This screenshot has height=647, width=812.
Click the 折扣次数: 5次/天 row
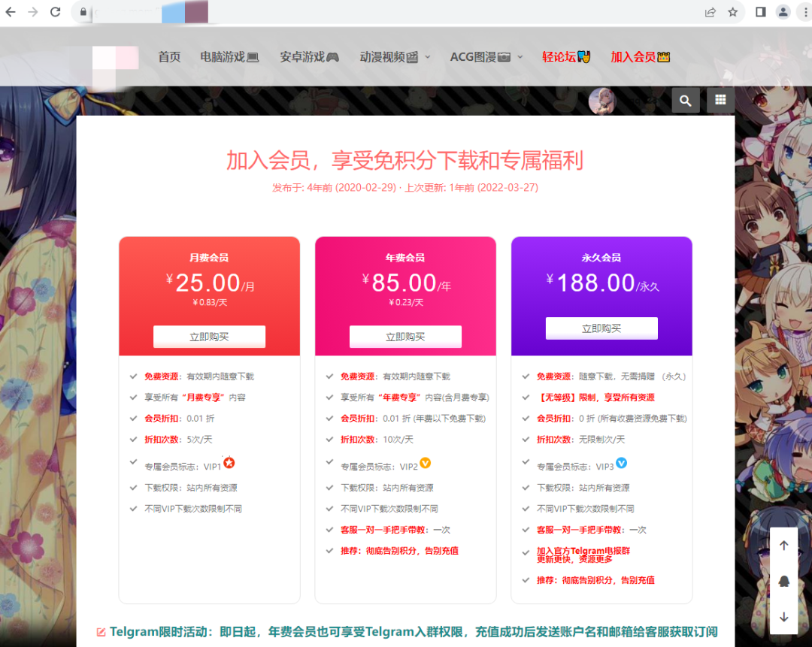point(178,440)
